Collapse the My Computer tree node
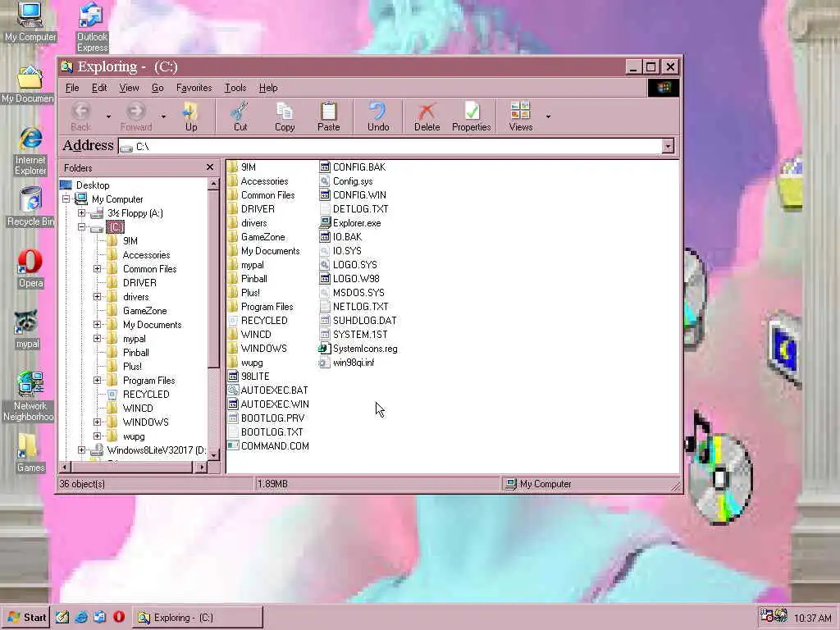The image size is (840, 630). click(x=66, y=199)
